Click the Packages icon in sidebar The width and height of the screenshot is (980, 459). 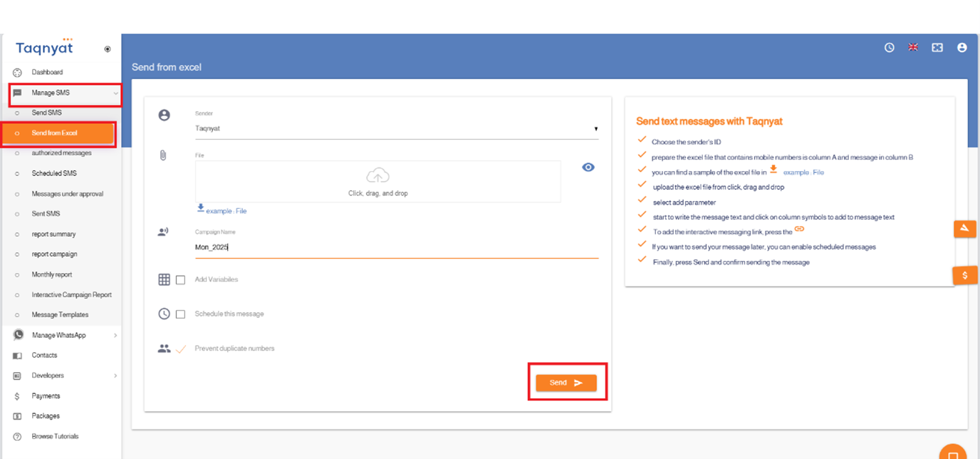18,416
